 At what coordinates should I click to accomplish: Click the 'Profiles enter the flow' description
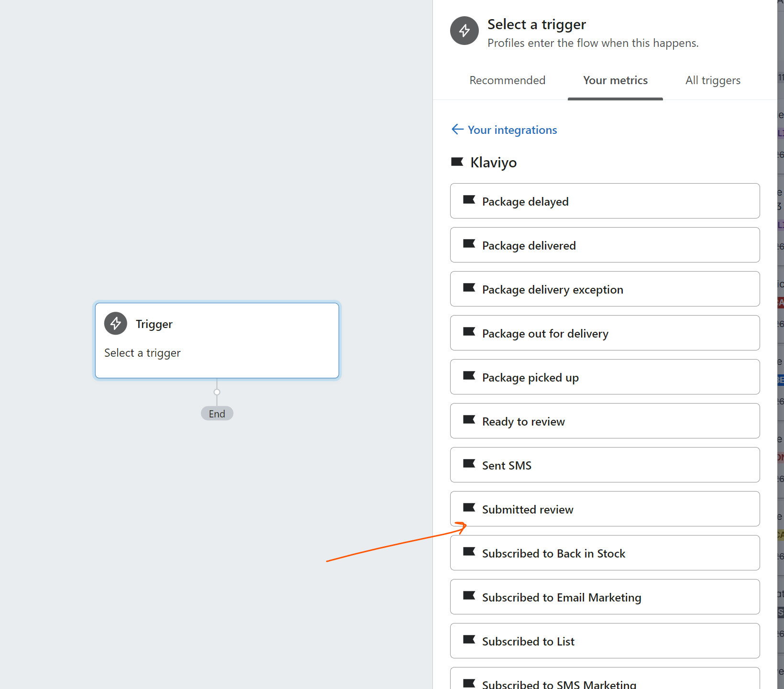point(593,43)
